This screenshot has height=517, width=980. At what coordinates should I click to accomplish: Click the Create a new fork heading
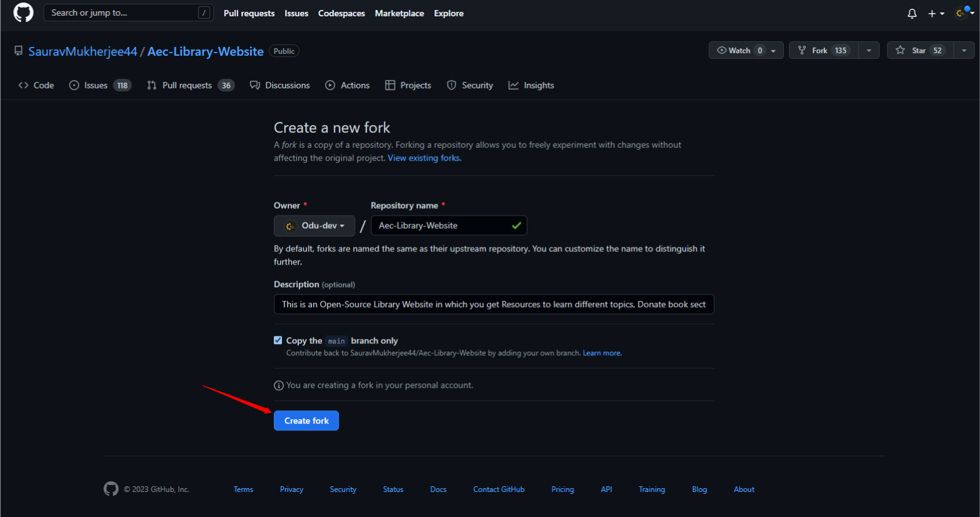coord(332,128)
